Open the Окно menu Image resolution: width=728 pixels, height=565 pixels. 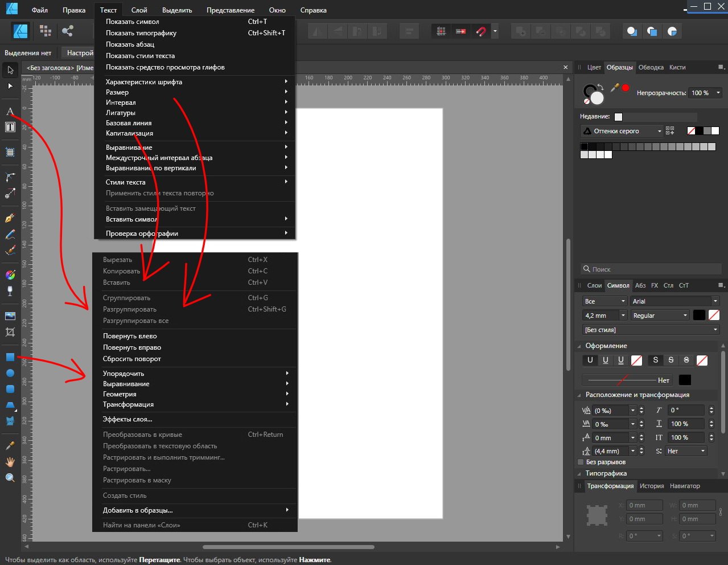277,10
